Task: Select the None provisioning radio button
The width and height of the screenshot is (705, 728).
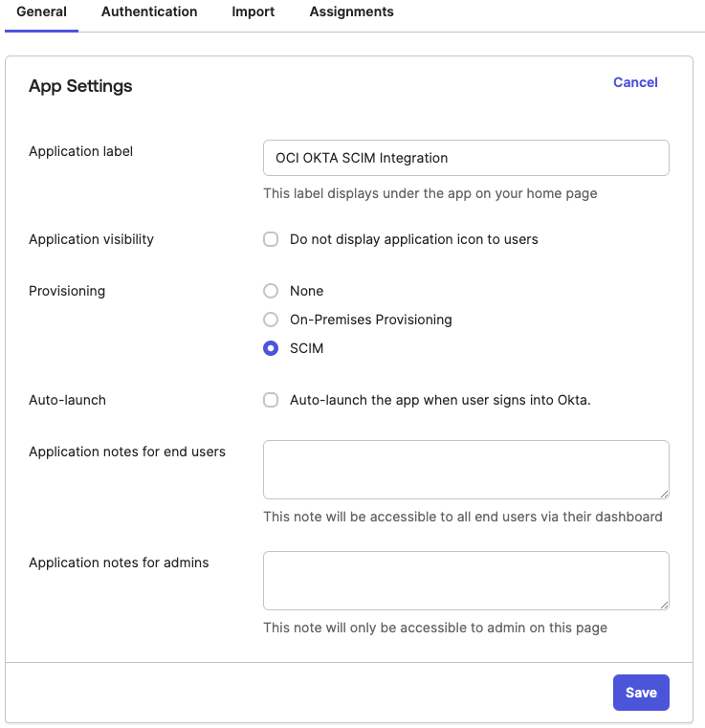Action: pyautogui.click(x=271, y=291)
